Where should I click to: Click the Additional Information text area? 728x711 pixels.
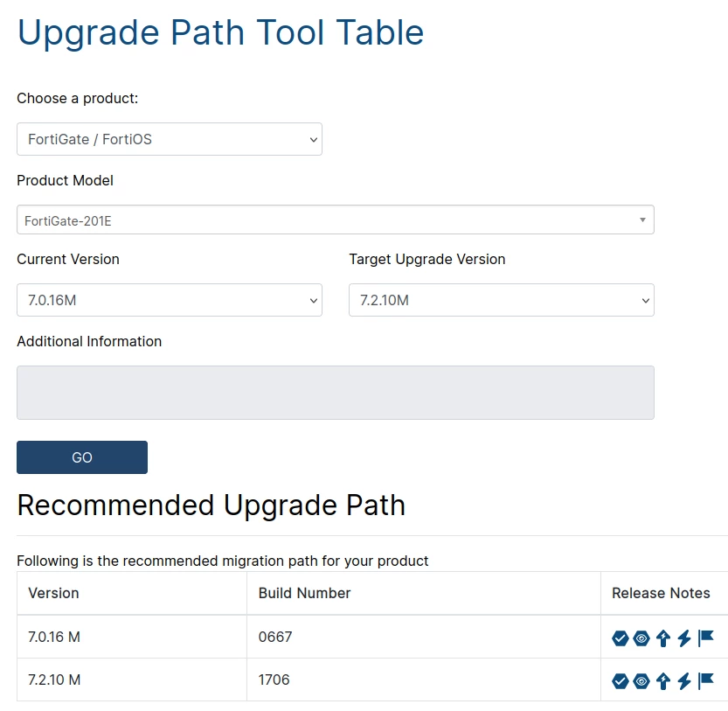coord(336,393)
